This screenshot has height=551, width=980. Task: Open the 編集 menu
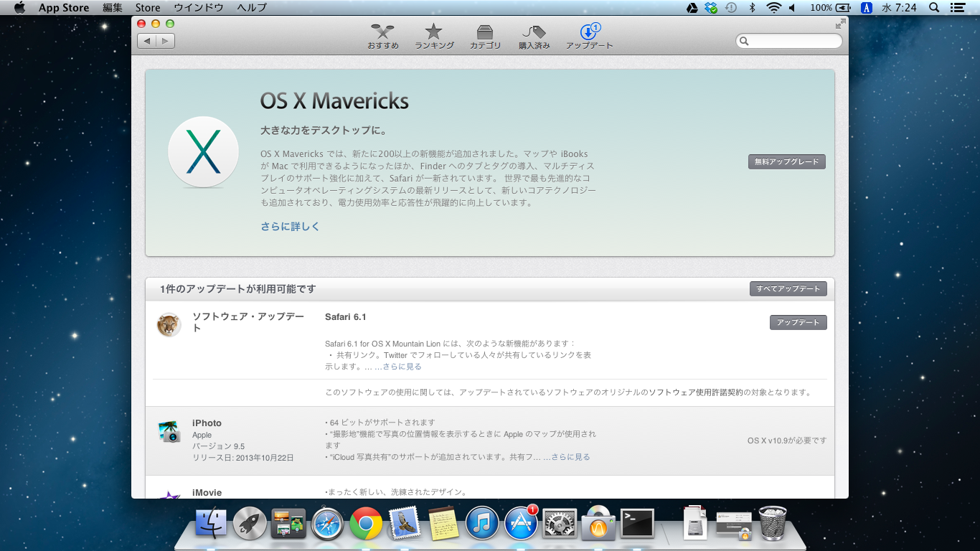pos(113,8)
